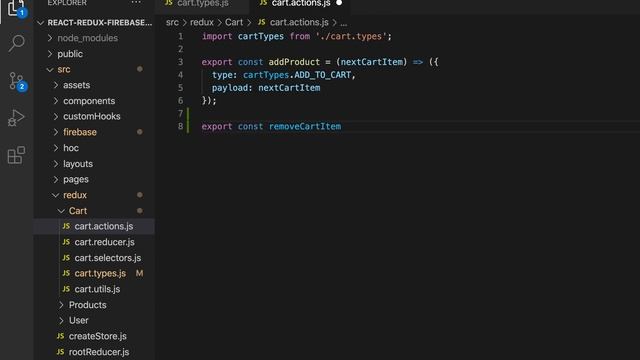This screenshot has height=360, width=640.
Task: Open the Search view icon
Action: (16, 42)
